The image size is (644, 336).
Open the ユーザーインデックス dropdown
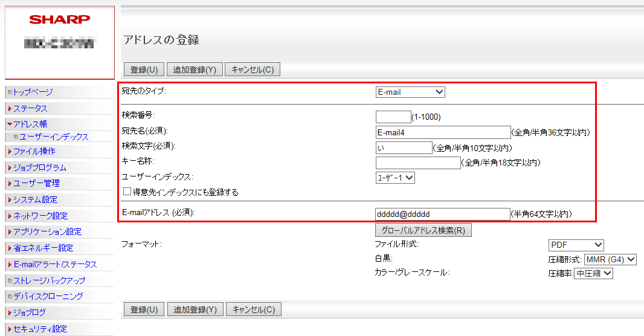click(x=395, y=178)
